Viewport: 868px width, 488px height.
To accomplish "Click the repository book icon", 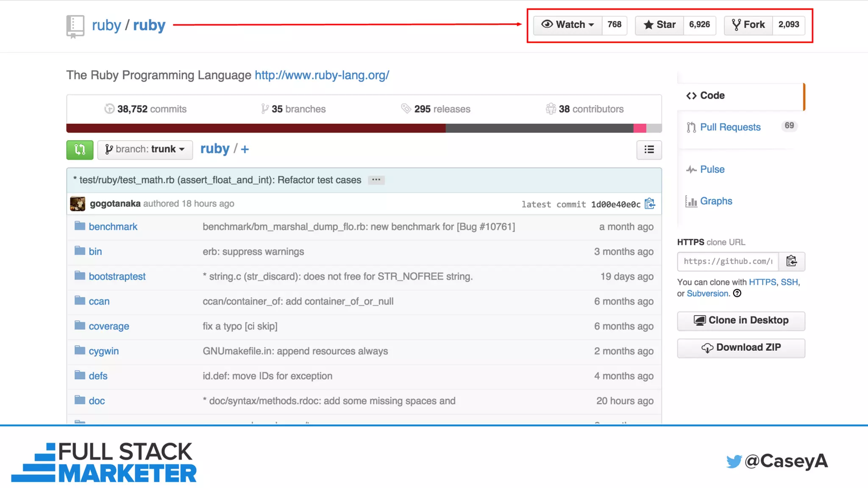I will tap(75, 25).
